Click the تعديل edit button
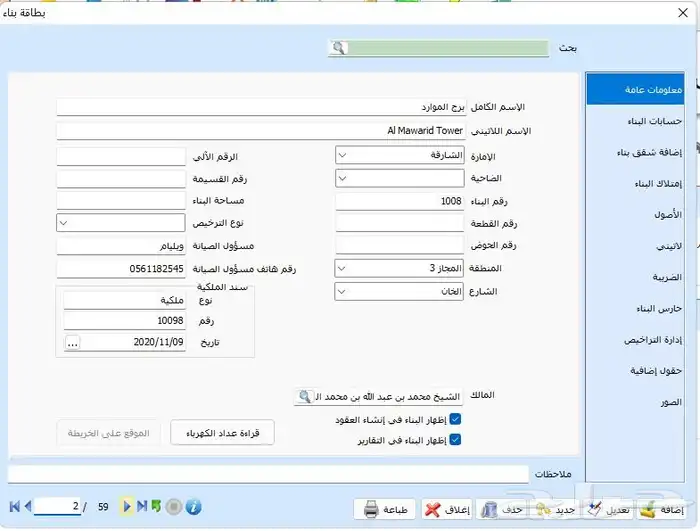Viewport: 700px width, 531px height. point(609,509)
